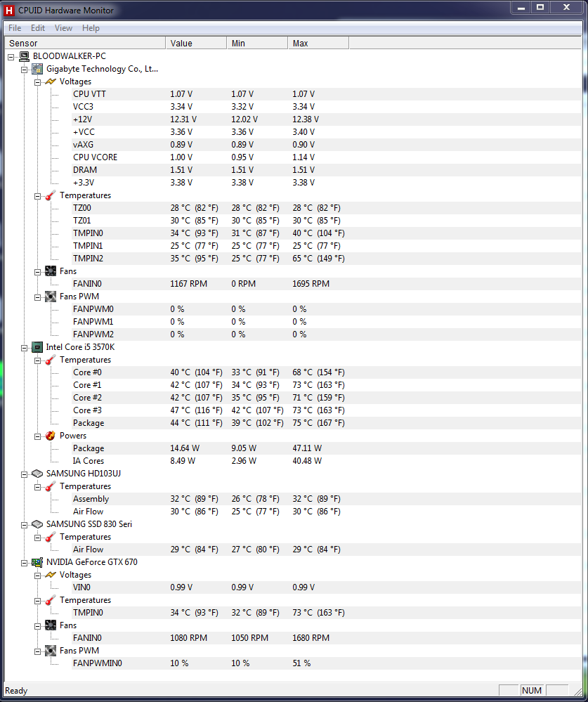Click the GTX 670 Fans PWM icon
This screenshot has width=588, height=702.
tap(51, 651)
